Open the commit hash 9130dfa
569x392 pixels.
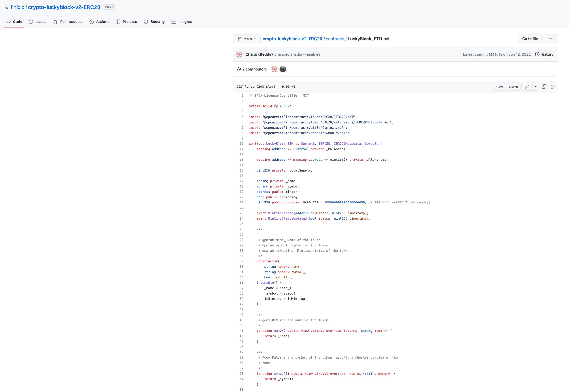tap(495, 54)
